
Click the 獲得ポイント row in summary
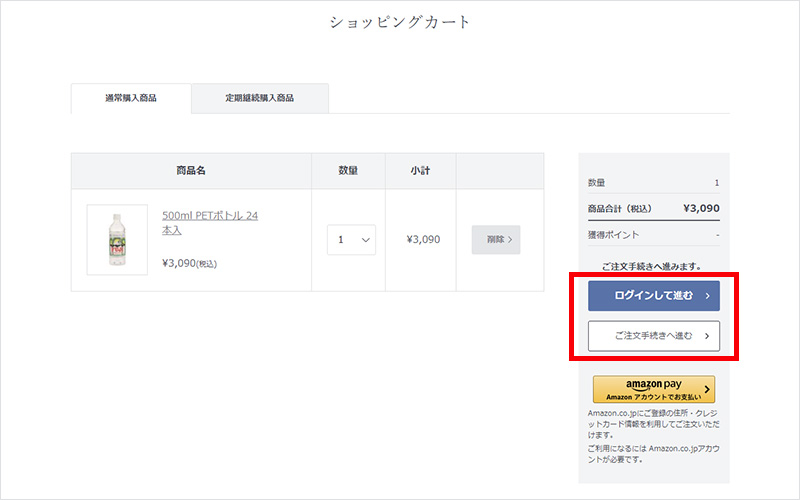coord(653,235)
